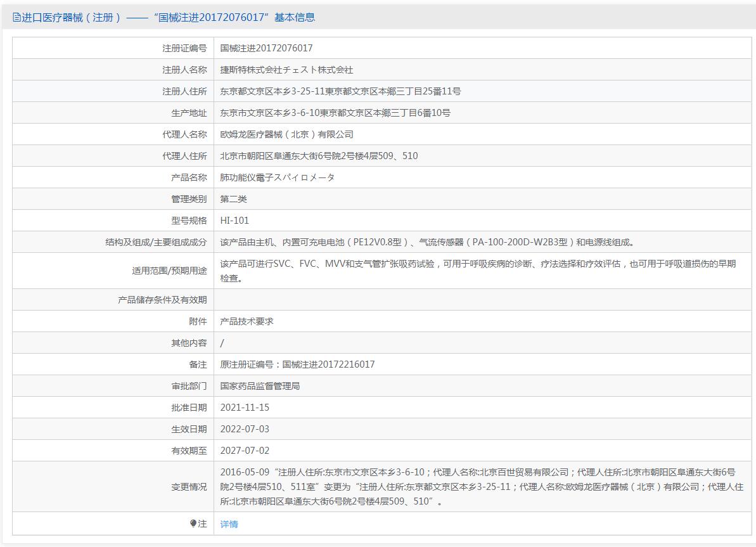Click the 注册人住所 address value
The width and height of the screenshot is (756, 547).
coord(340,91)
